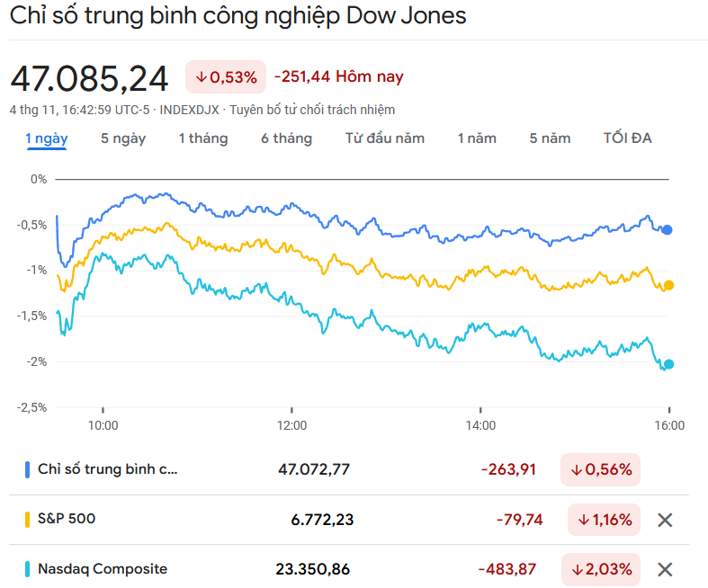Click the Nasdaq 2,03% down-arrow badge
The image size is (708, 588).
(x=601, y=569)
